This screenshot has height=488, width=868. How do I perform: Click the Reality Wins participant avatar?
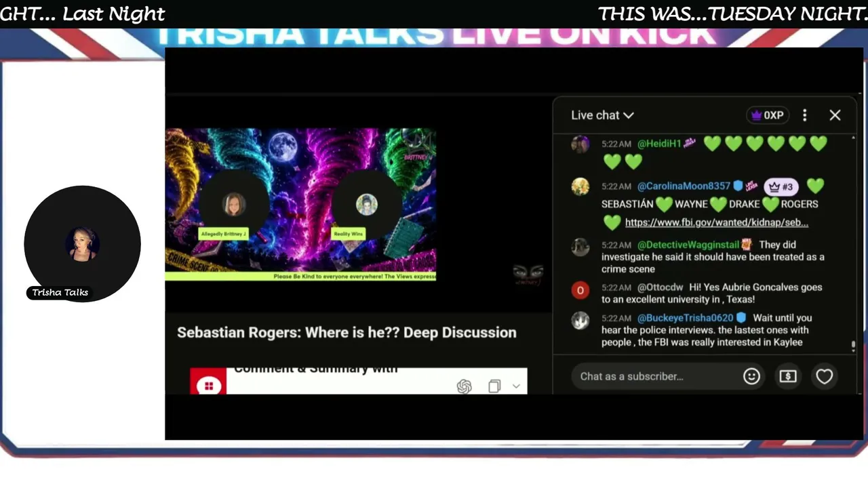point(367,204)
